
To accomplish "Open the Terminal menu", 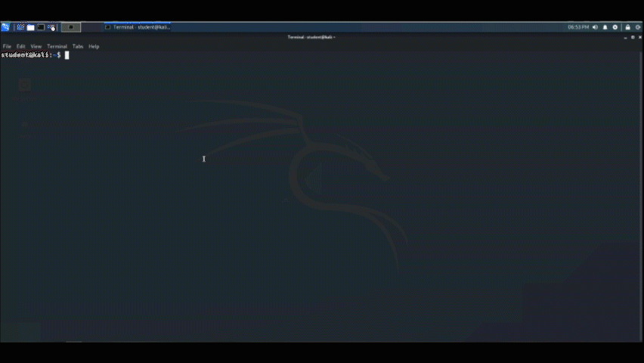I will [x=57, y=46].
